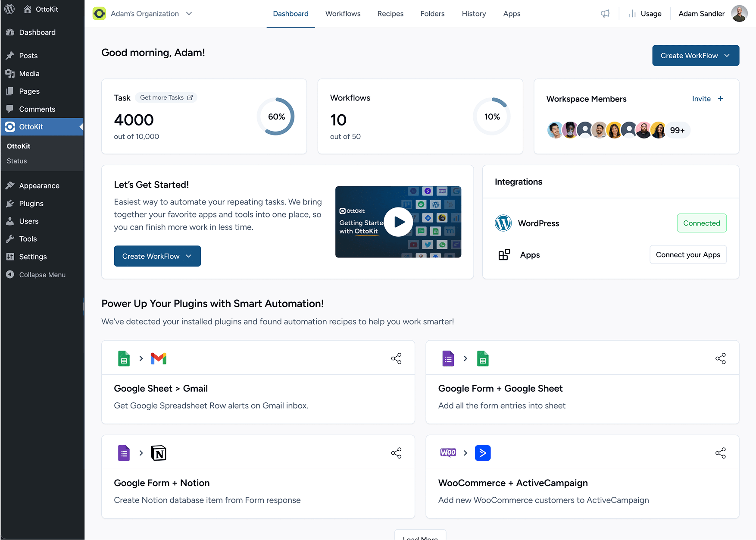Viewport: 756px width, 540px height.
Task: Click the Connected status for WordPress
Action: pyautogui.click(x=702, y=223)
